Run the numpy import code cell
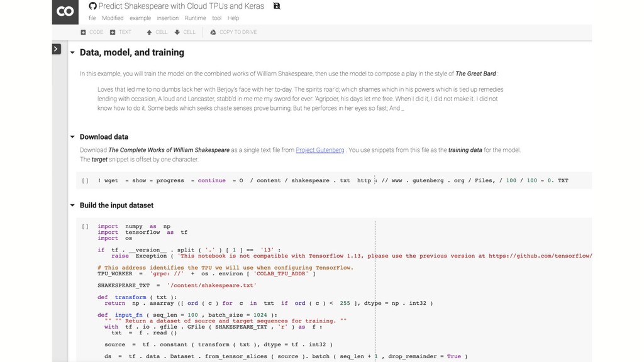Screen dimensions: 644x362 point(85,226)
